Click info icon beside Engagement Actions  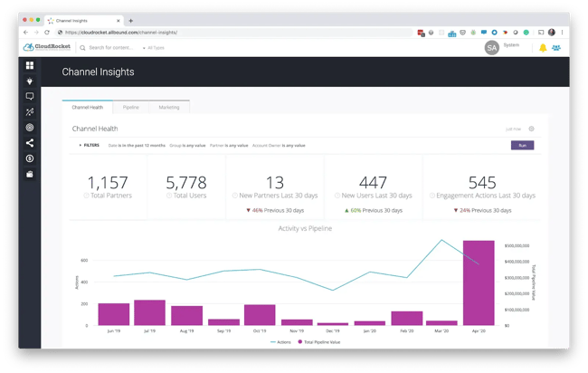432,196
